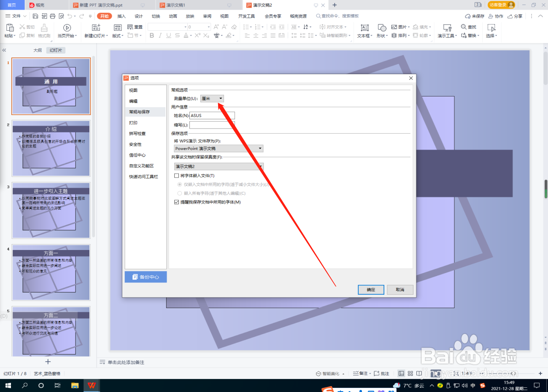Switch to Normal view icon in status bar
The image size is (548, 392).
[401, 373]
